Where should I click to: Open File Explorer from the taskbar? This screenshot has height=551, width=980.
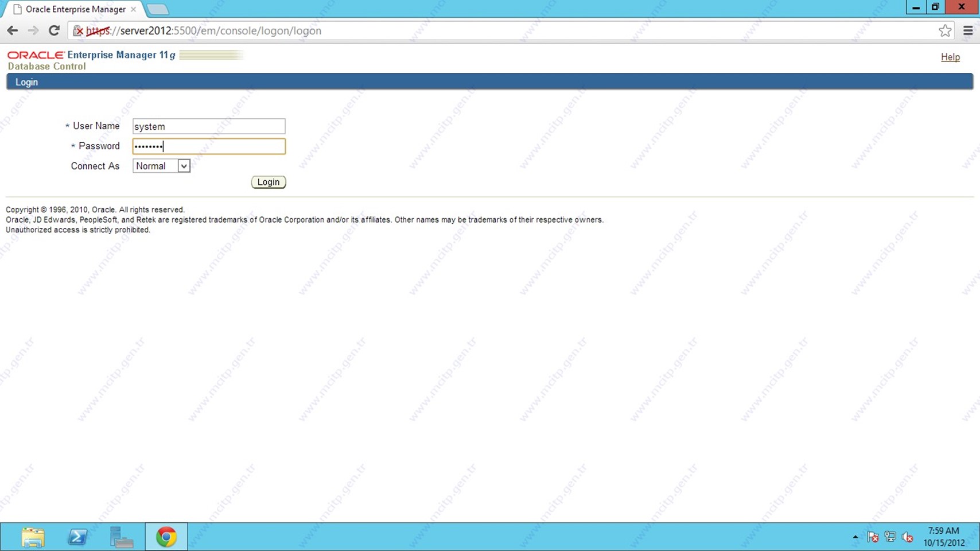click(33, 537)
